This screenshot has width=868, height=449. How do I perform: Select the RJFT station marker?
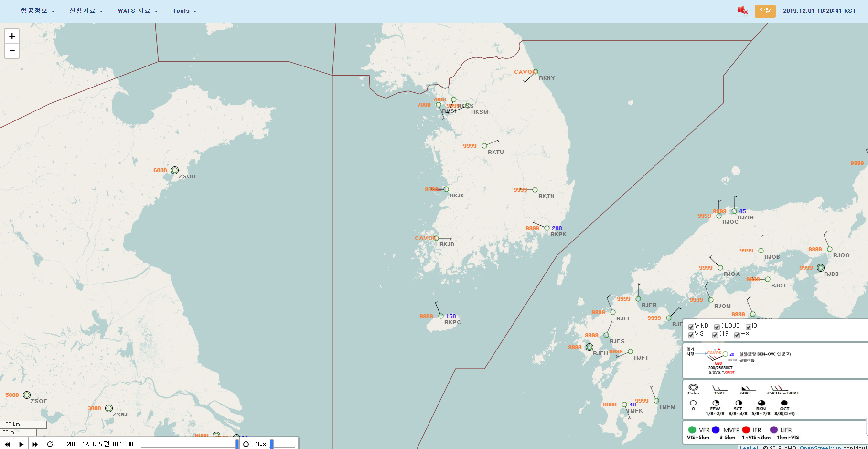coord(631,351)
